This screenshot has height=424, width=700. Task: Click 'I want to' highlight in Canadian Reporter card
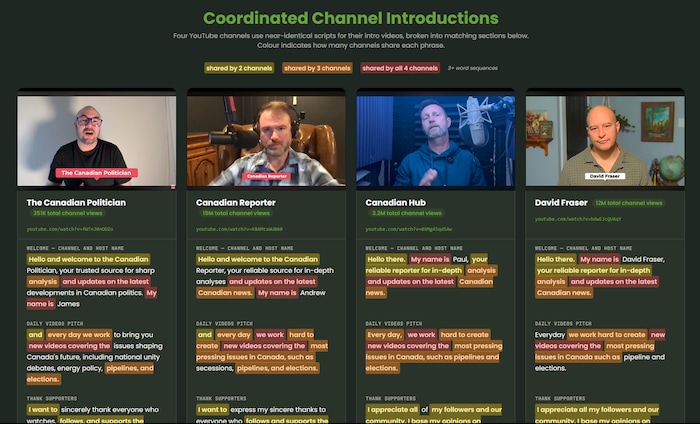click(x=212, y=410)
